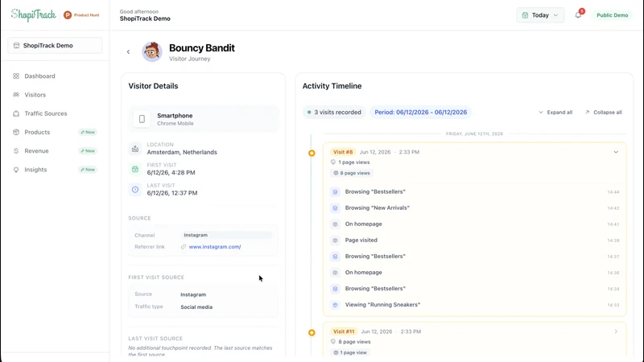Click the New badge next to Revenue
644x362 pixels.
tap(88, 151)
